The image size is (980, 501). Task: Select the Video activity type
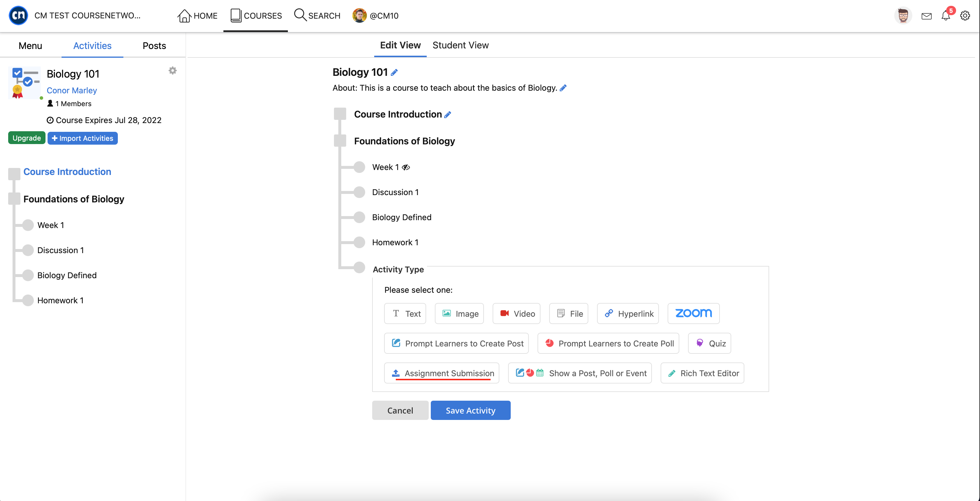click(516, 313)
